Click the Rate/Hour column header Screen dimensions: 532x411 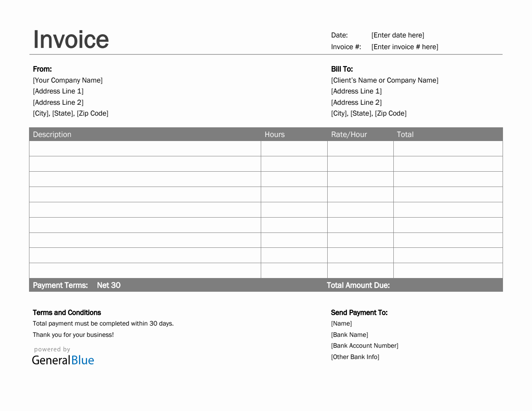coord(349,135)
